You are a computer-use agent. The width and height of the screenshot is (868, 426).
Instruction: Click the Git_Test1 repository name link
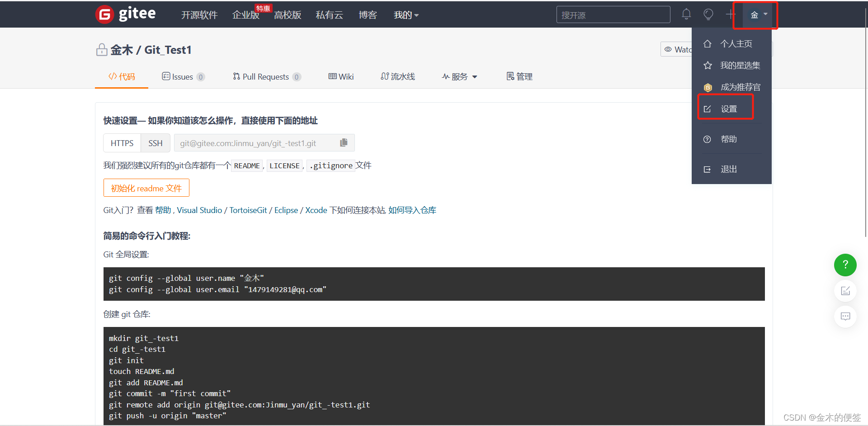(168, 50)
